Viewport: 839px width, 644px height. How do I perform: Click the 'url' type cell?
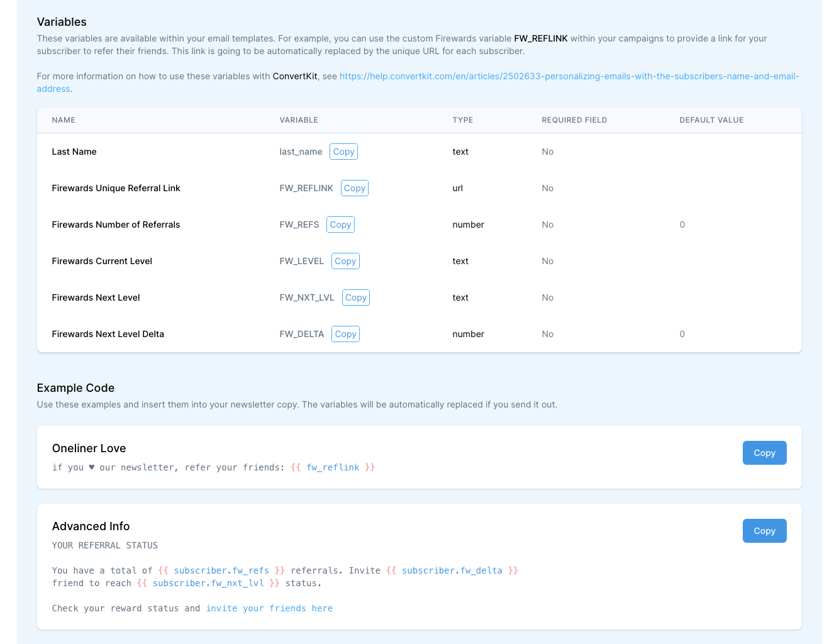[x=457, y=188]
